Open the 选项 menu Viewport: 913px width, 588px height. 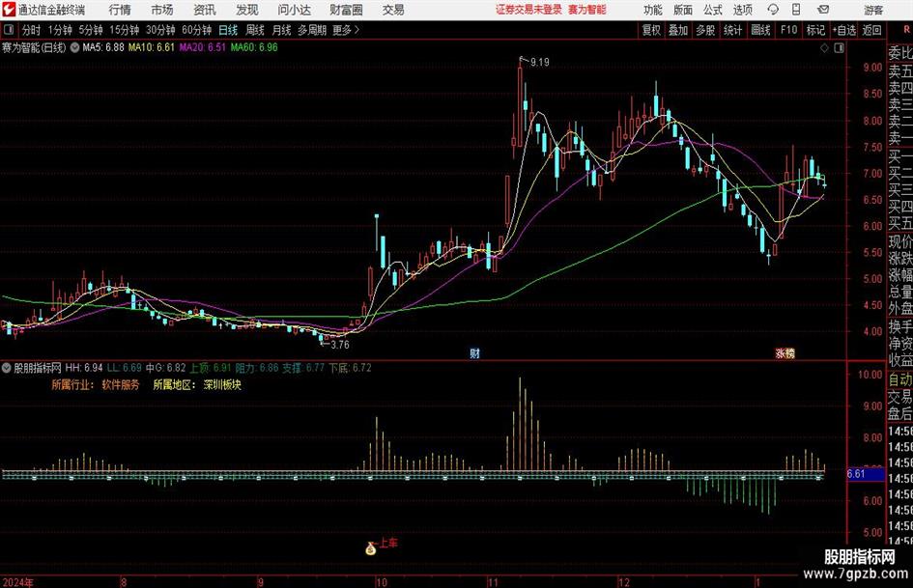pos(743,10)
